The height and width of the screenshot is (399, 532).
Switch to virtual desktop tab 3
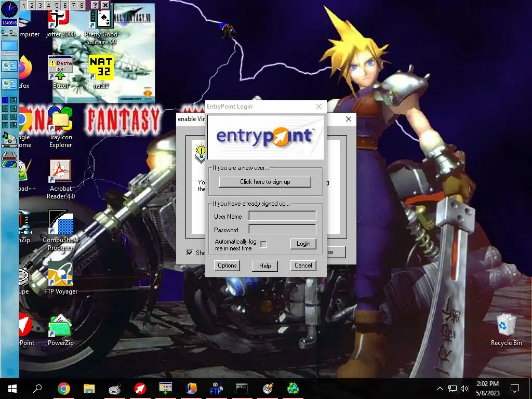click(x=40, y=5)
